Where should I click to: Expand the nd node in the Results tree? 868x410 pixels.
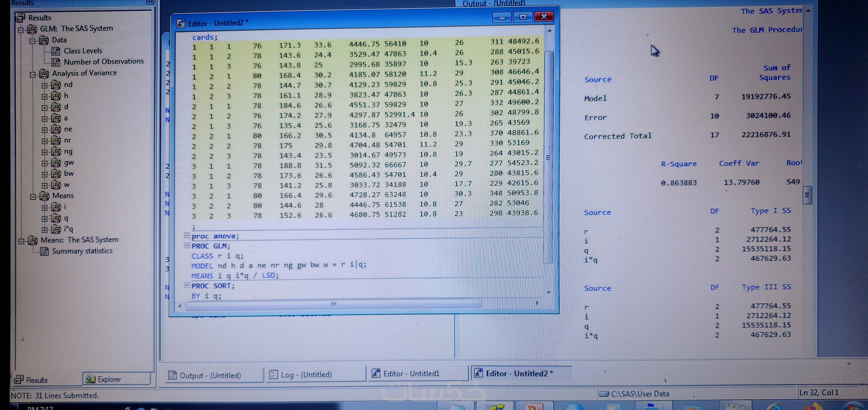point(45,85)
